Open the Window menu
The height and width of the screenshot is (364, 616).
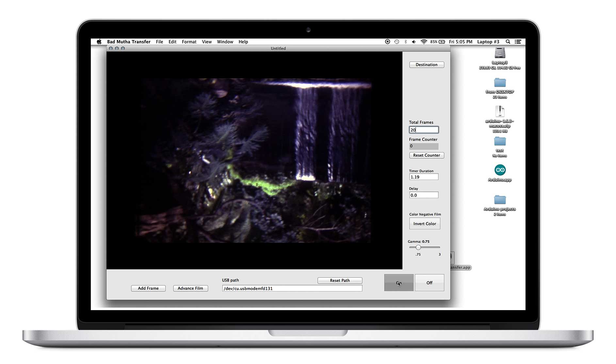[x=225, y=41]
